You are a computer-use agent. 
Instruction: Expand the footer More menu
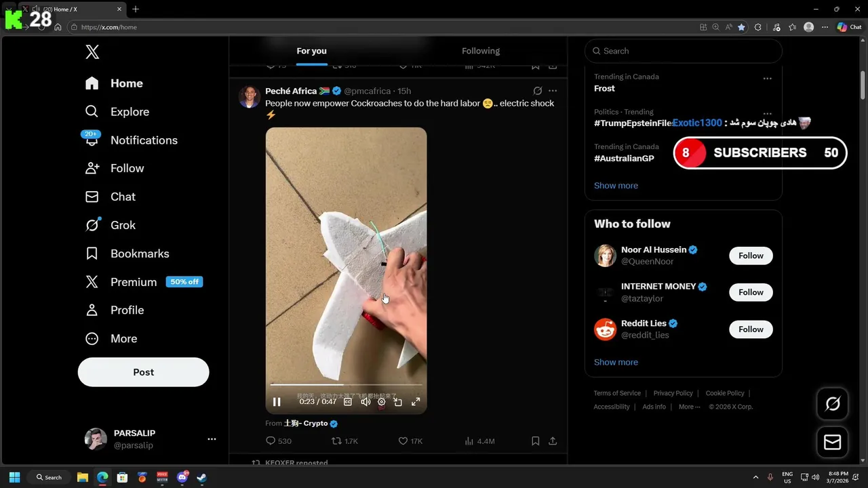tap(690, 407)
